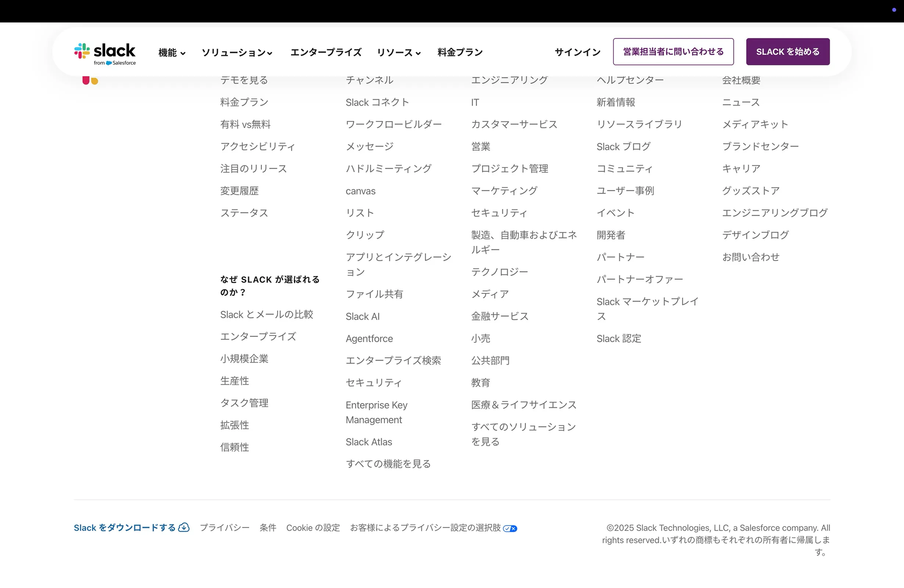
Task: Click タスク管理 link
Action: click(244, 403)
